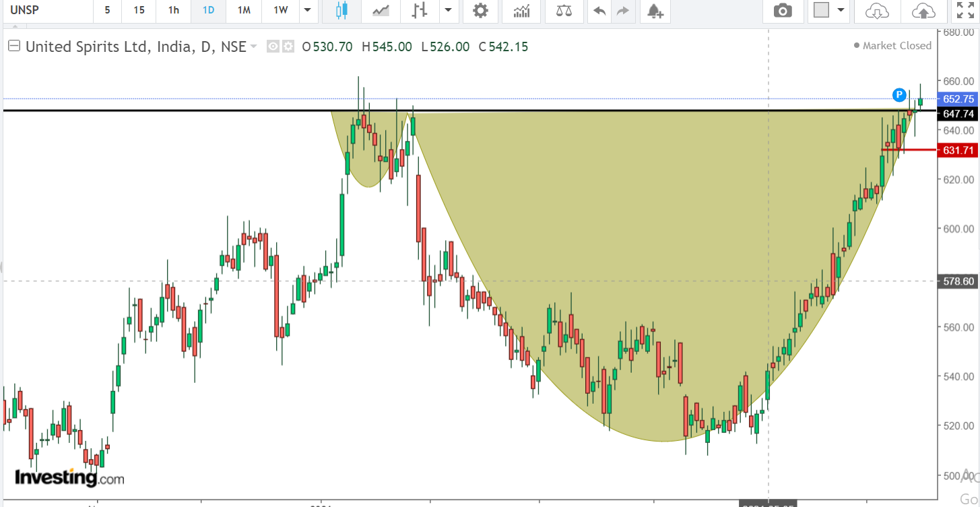Take a chart snapshot with the camera
Image resolution: width=980 pixels, height=507 pixels.
pyautogui.click(x=783, y=10)
